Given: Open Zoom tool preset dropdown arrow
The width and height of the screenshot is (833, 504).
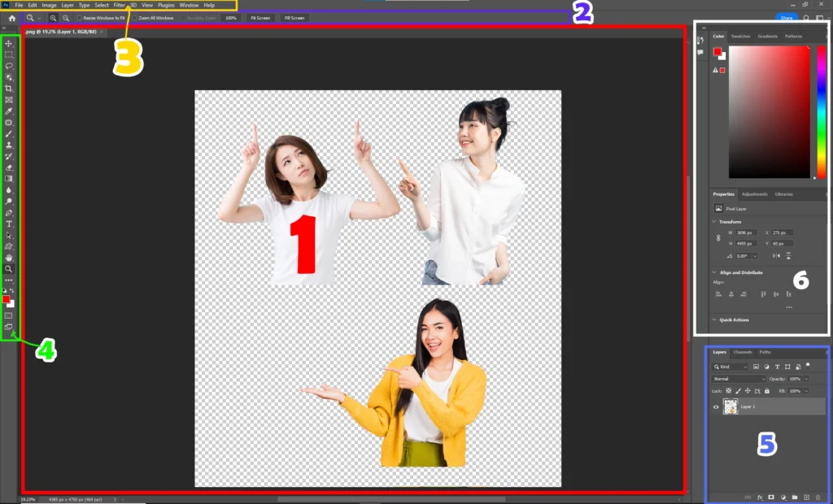Looking at the screenshot, I should (39, 19).
